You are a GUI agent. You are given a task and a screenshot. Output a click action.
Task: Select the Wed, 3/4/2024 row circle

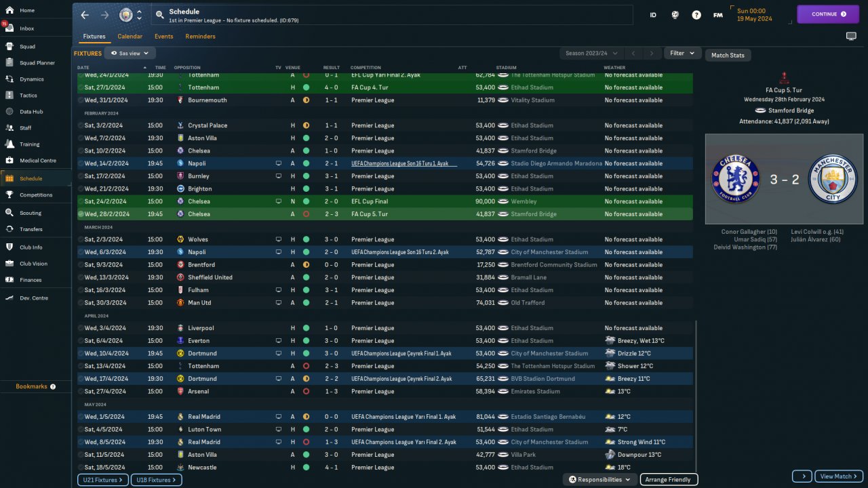click(81, 328)
